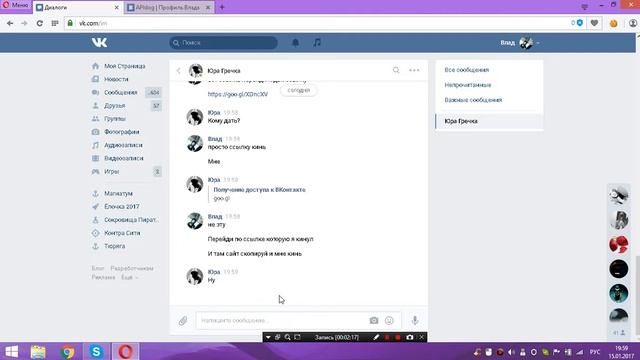Viewport: 640px width, 360px height.
Task: Click the Разработчикам footer link
Action: point(132,268)
